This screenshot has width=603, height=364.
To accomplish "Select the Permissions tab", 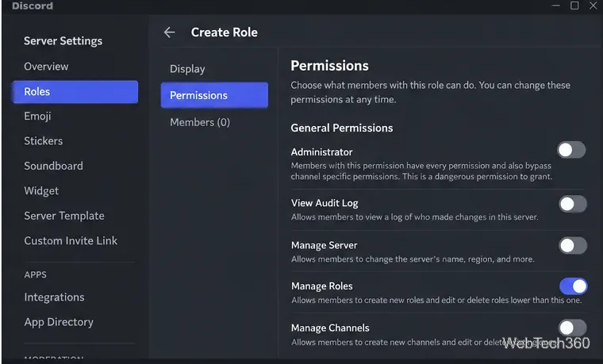I will coord(214,95).
